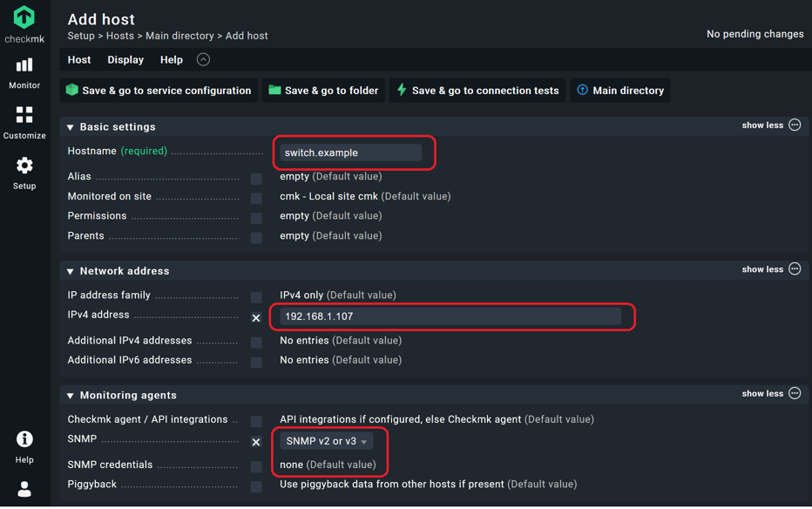Viewport: 812px width, 509px height.
Task: Click the Hostname input field
Action: [x=350, y=153]
